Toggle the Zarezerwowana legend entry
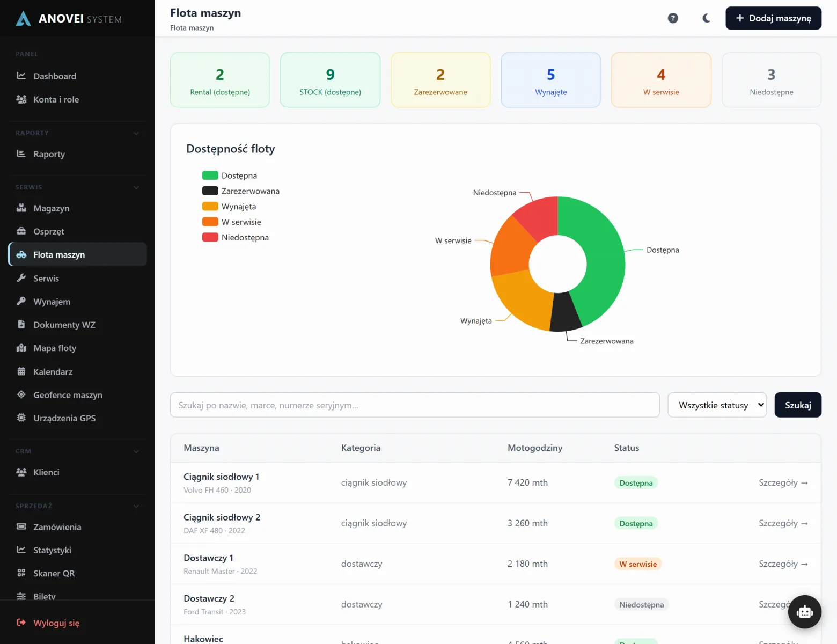Screen dimensions: 837x644 pos(241,191)
